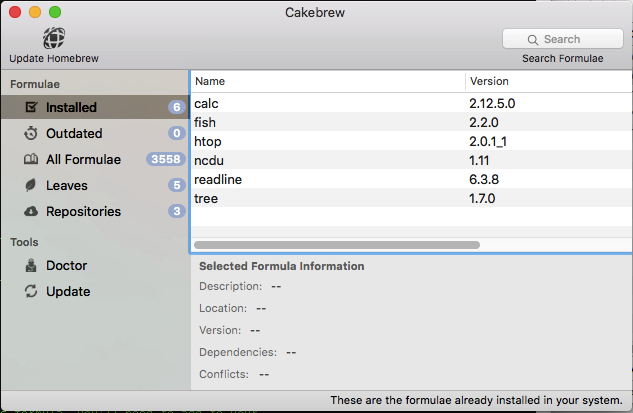Select the fish formula row
Screen dimensions: 633x413
point(411,122)
